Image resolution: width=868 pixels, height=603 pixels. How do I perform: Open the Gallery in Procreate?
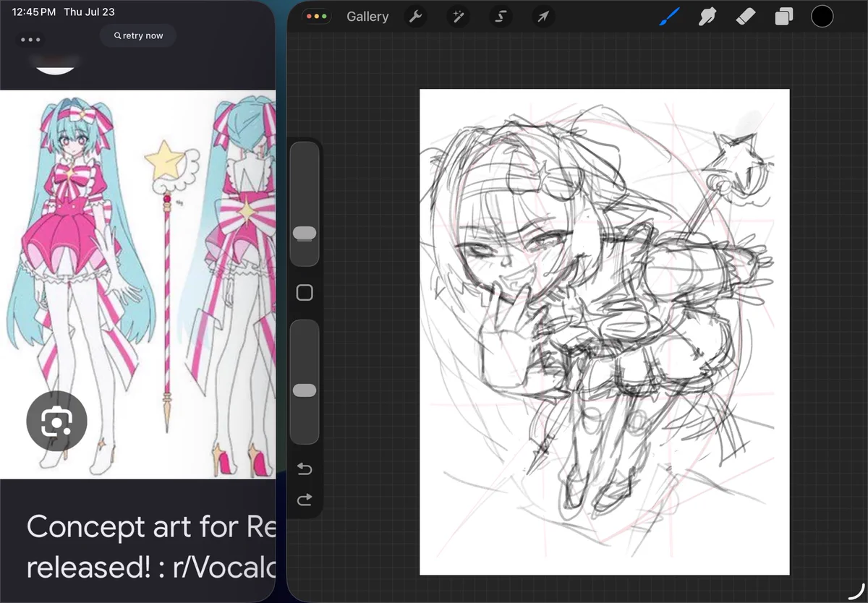tap(367, 16)
